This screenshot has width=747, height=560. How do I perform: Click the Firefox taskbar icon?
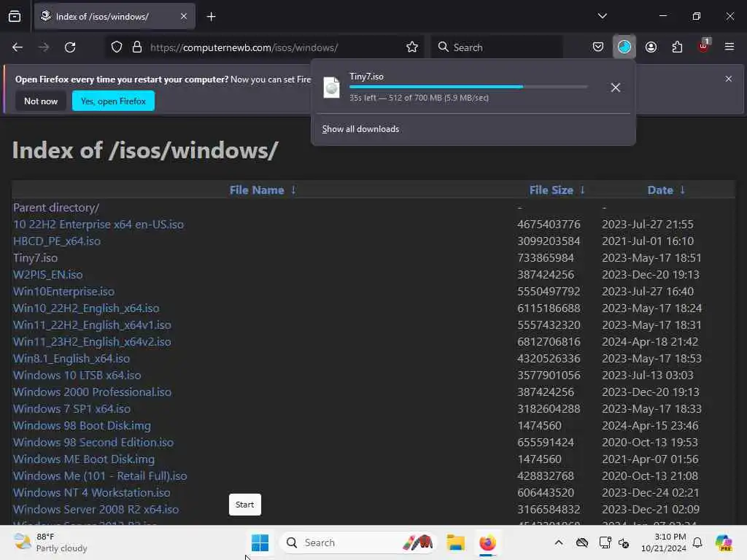point(487,542)
